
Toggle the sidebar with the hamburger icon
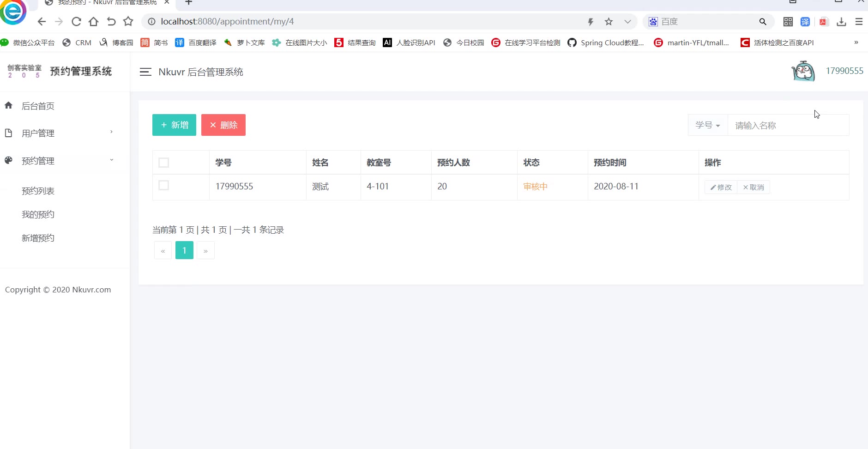[x=145, y=72]
